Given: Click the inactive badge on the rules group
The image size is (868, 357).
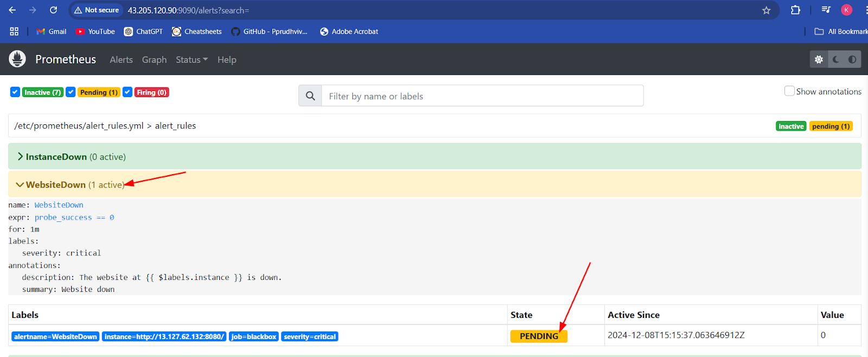Looking at the screenshot, I should [791, 126].
